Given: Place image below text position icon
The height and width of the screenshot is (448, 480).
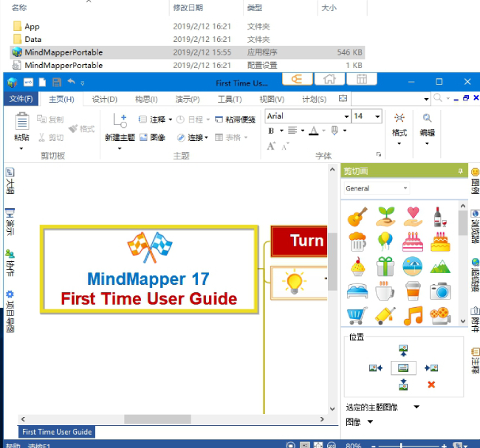Looking at the screenshot, I should (403, 385).
